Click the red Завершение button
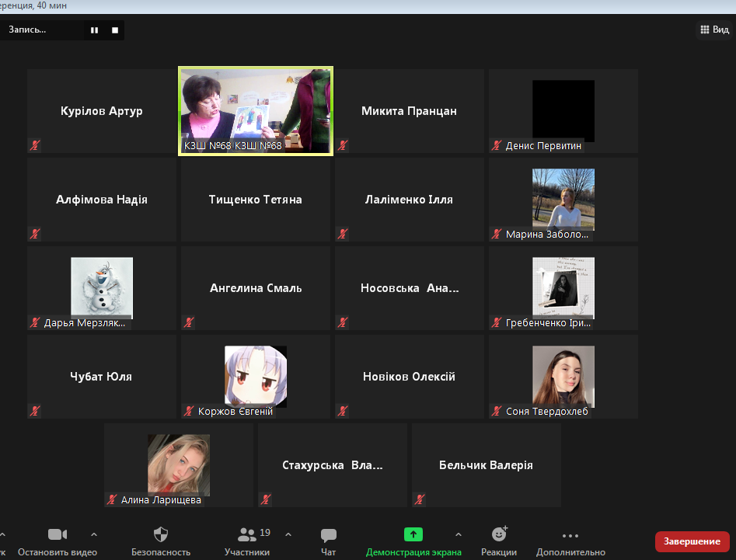The height and width of the screenshot is (560, 736). [x=692, y=541]
